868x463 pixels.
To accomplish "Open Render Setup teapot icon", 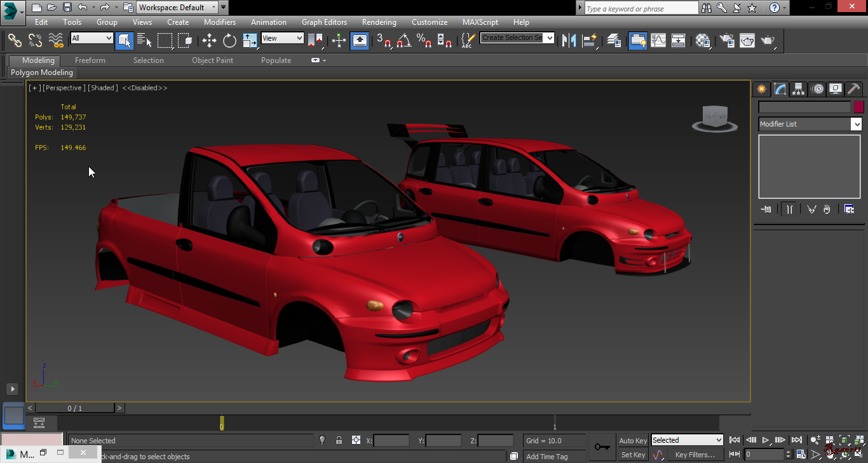I will [727, 41].
